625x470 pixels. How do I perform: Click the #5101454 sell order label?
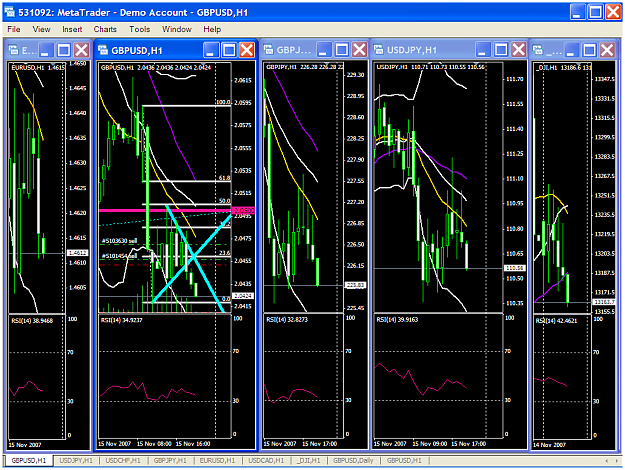click(x=119, y=256)
